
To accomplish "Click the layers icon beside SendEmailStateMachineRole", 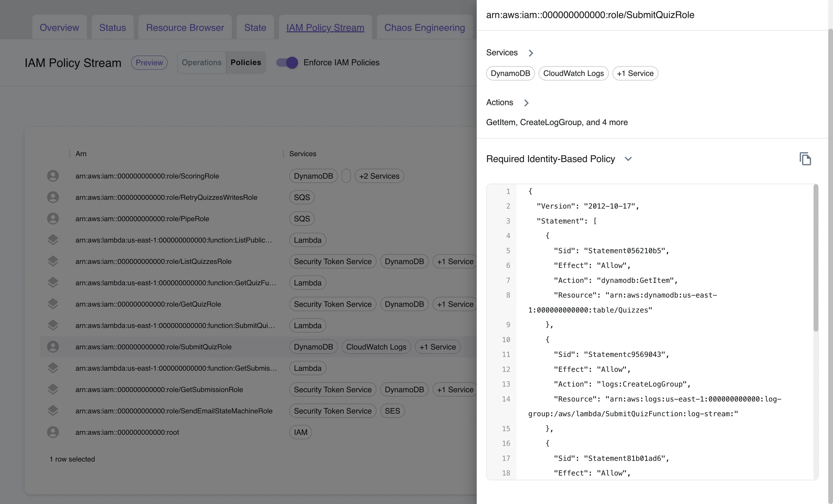I will tap(53, 411).
